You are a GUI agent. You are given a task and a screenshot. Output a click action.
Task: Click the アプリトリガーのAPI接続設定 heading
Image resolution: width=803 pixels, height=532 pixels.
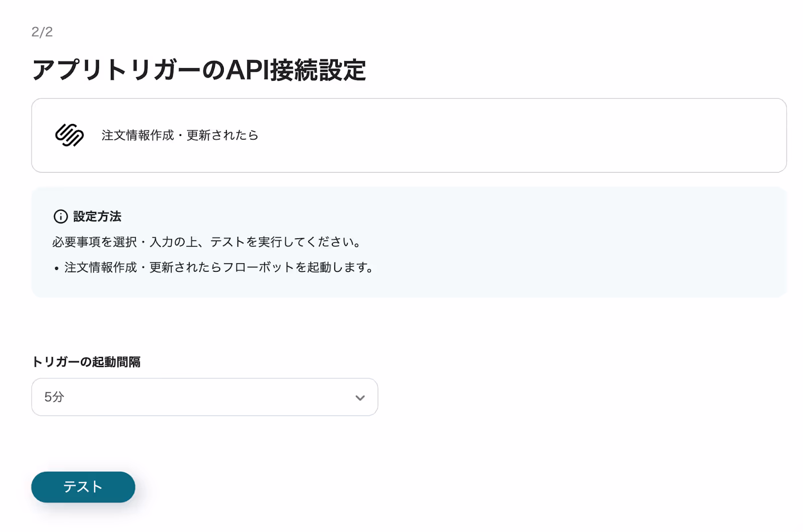[199, 70]
